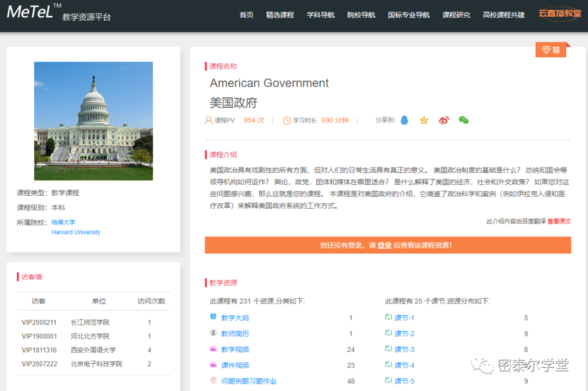Click 查看原文 to view original text
The width and height of the screenshot is (588, 391).
559,221
